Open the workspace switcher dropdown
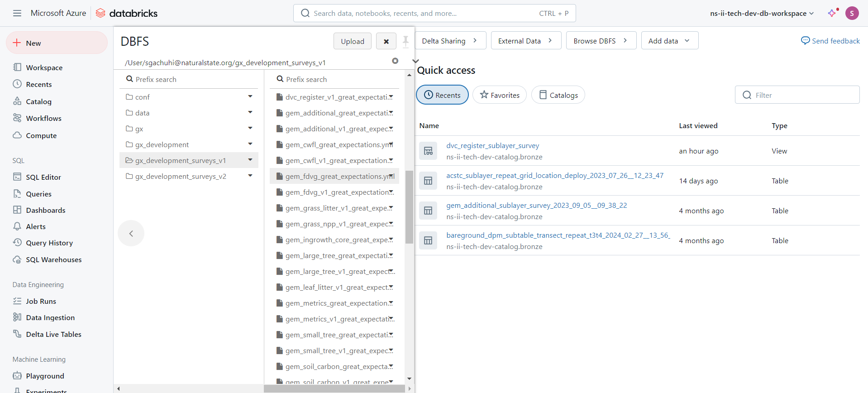The image size is (868, 393). tap(762, 13)
